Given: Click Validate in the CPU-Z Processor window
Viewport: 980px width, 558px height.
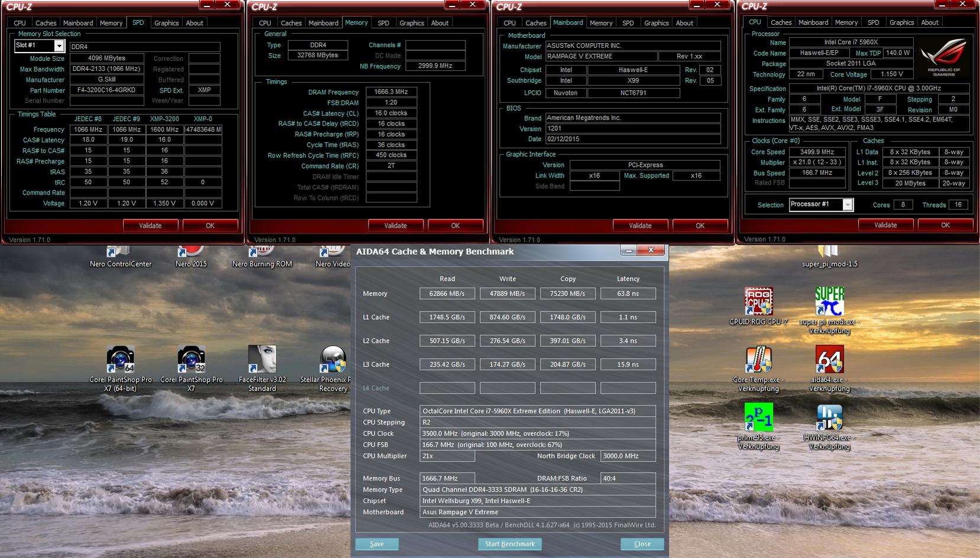Looking at the screenshot, I should (885, 225).
